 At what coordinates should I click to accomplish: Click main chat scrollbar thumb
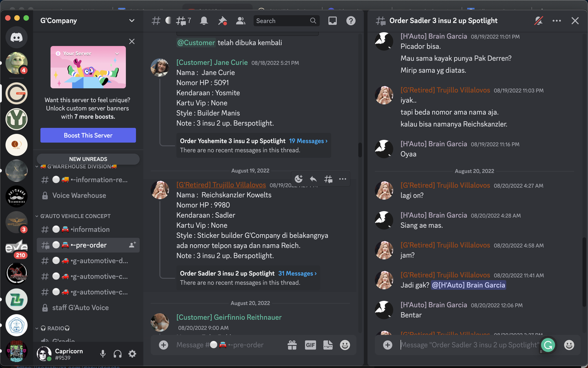(360, 149)
